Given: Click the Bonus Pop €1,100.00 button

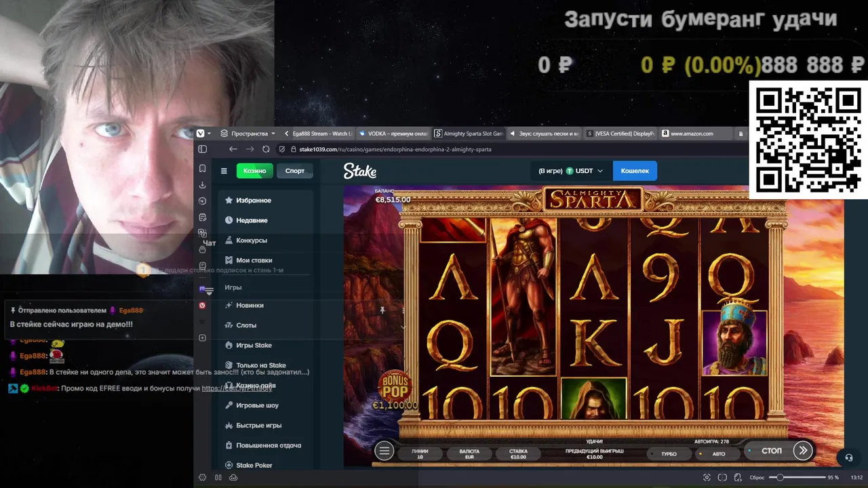Looking at the screenshot, I should tap(395, 391).
